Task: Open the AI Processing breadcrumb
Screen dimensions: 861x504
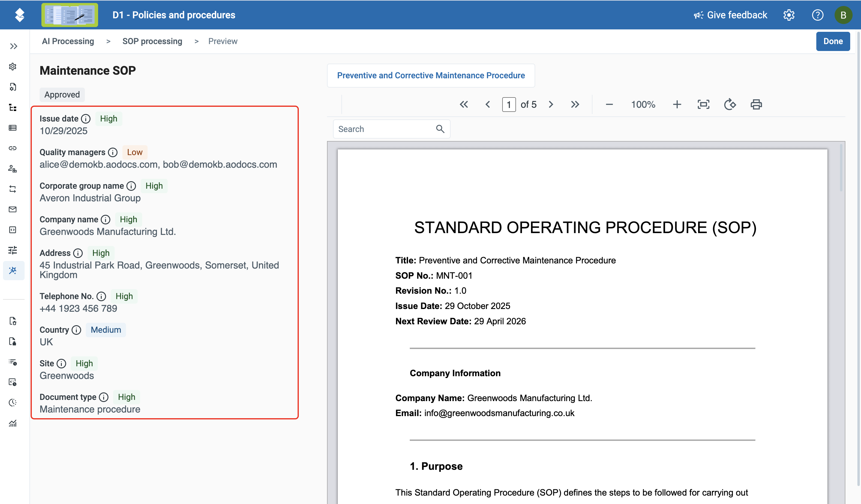Action: click(x=68, y=41)
